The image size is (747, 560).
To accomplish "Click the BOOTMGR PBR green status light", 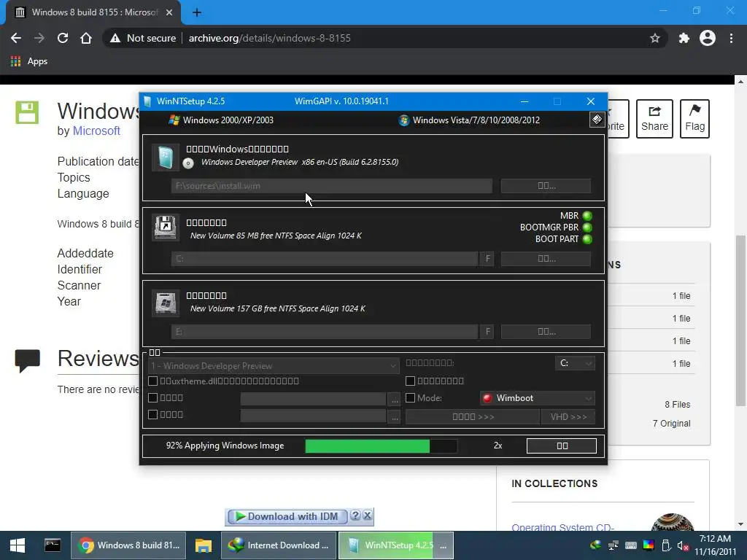I will click(x=587, y=227).
